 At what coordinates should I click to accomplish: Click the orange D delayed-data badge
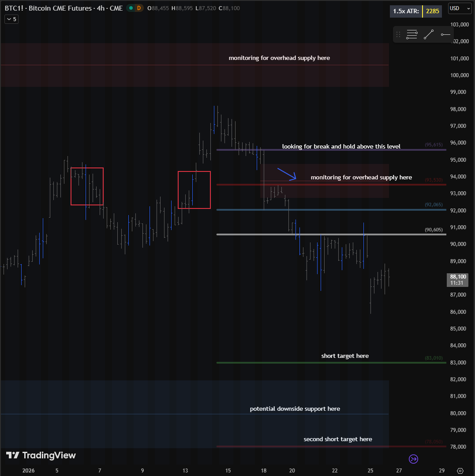(x=139, y=8)
